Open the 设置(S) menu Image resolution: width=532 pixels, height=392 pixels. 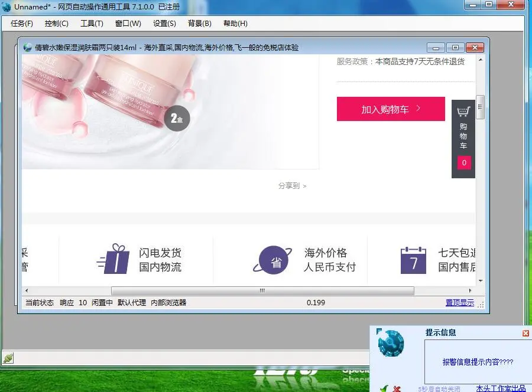[164, 24]
